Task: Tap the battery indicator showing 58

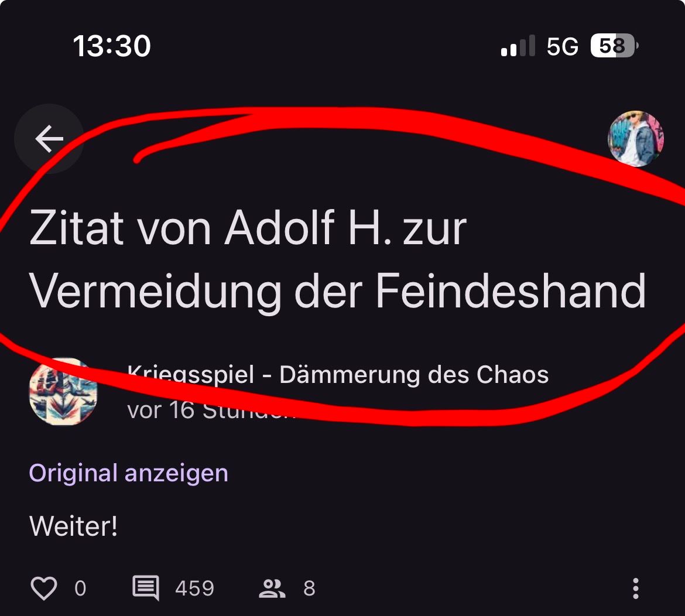Action: click(x=614, y=46)
